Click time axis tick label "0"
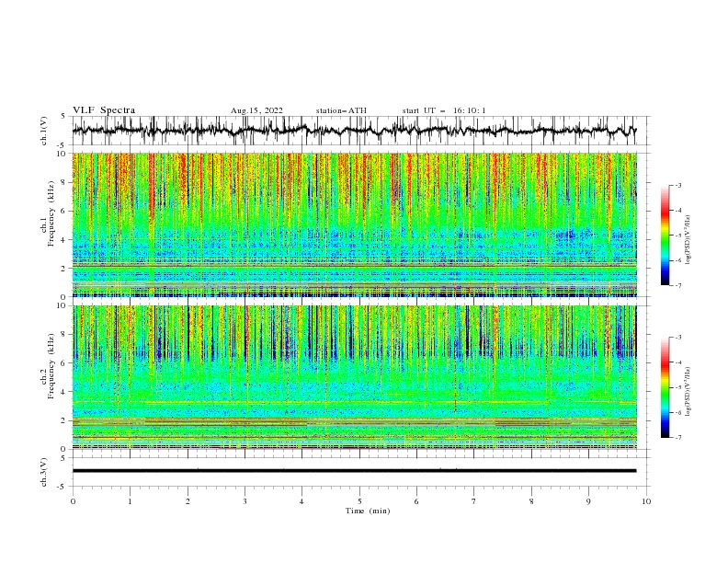This screenshot has width=728, height=563. click(73, 501)
